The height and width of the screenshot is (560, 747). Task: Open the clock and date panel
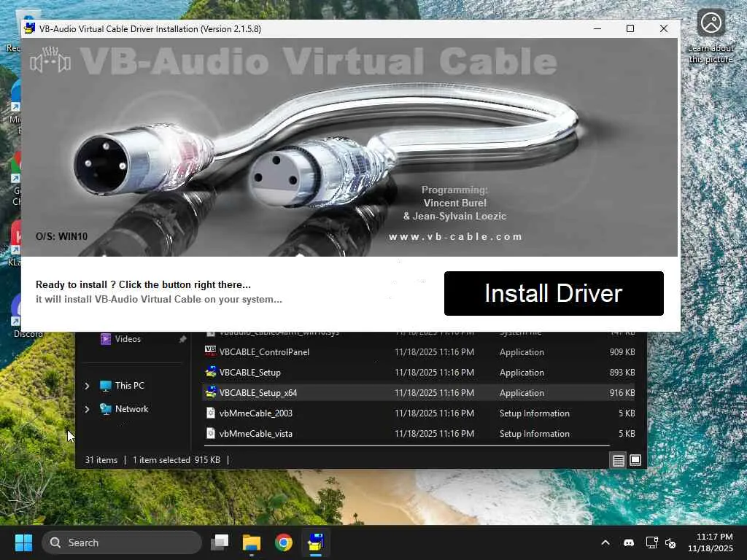click(x=710, y=542)
